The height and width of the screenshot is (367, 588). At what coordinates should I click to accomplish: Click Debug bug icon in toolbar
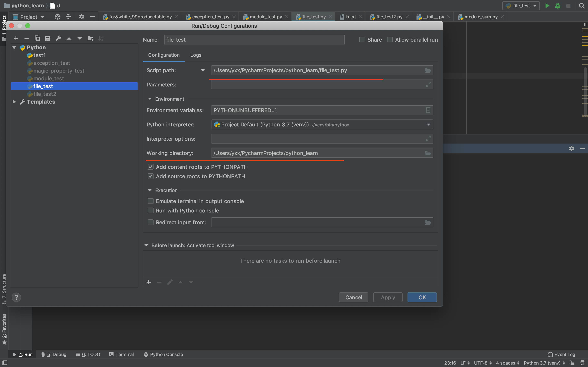coord(558,6)
